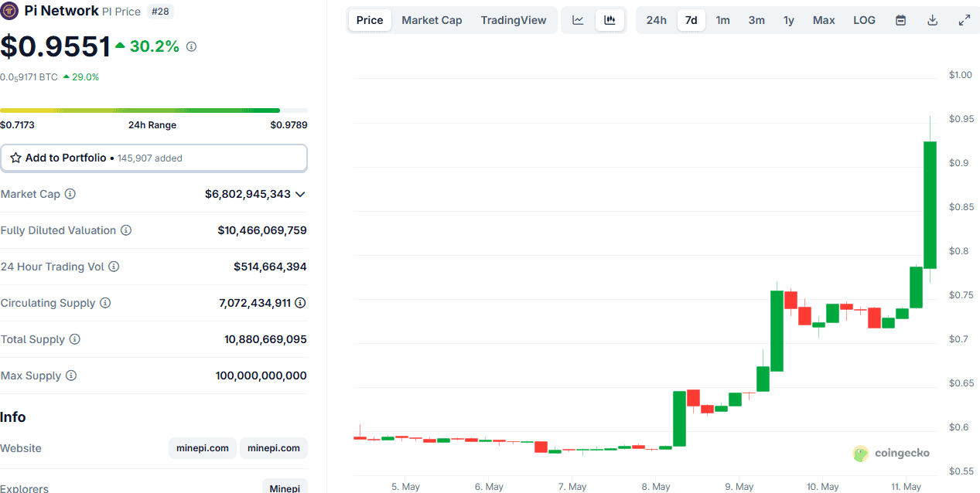Open the first minepi.com website link
The height and width of the screenshot is (493, 980).
203,448
